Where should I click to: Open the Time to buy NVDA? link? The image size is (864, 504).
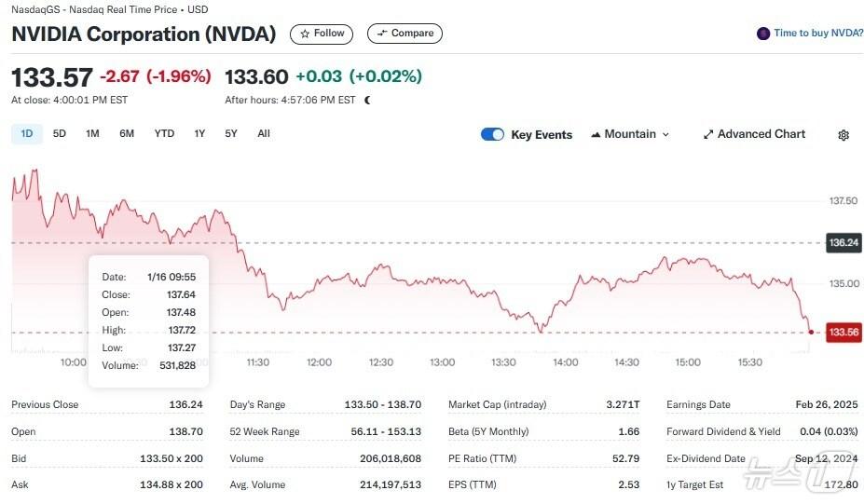(818, 34)
